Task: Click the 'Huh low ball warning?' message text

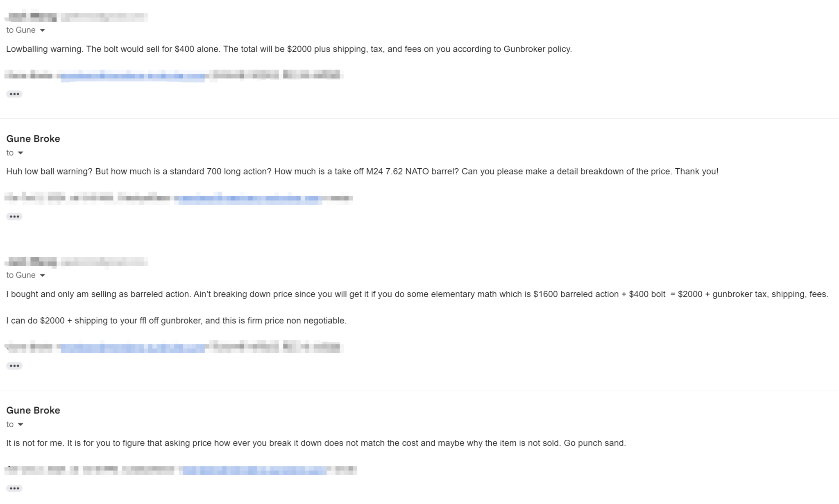Action: point(362,172)
